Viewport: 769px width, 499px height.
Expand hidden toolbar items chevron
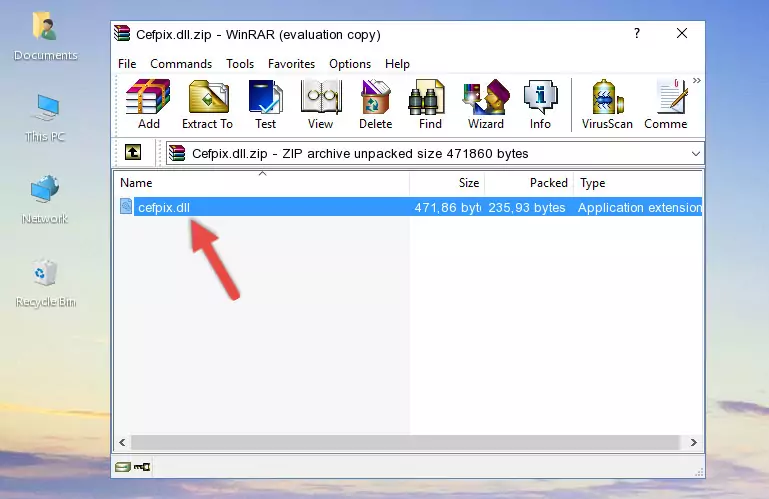(696, 80)
